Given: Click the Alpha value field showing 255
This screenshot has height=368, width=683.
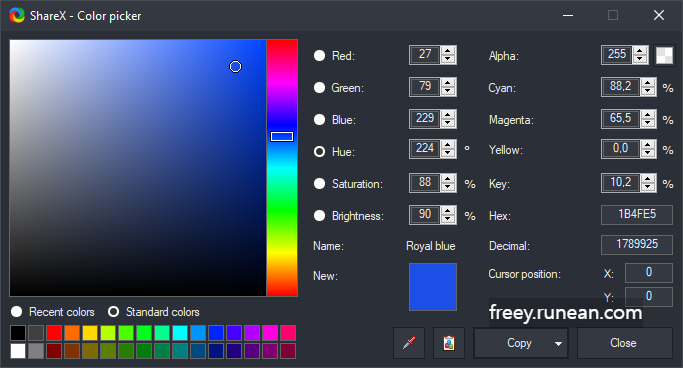Looking at the screenshot, I should (617, 55).
